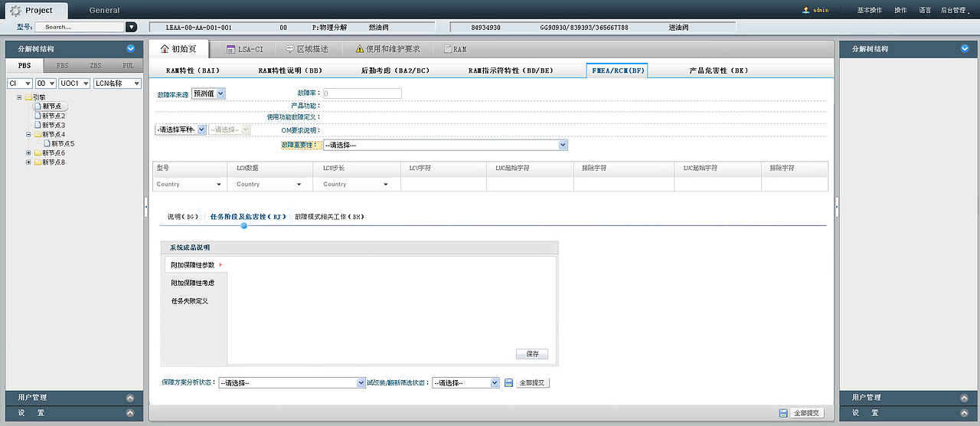The width and height of the screenshot is (980, 426).
Task: Click the 保存 button
Action: click(x=532, y=354)
